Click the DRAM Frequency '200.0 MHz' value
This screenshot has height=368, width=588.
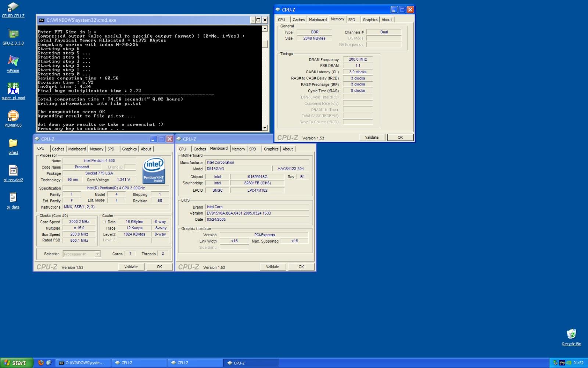(x=358, y=59)
